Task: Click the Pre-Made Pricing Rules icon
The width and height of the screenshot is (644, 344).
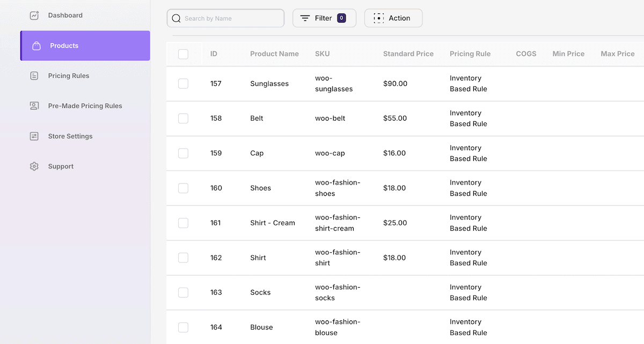Action: pyautogui.click(x=34, y=106)
